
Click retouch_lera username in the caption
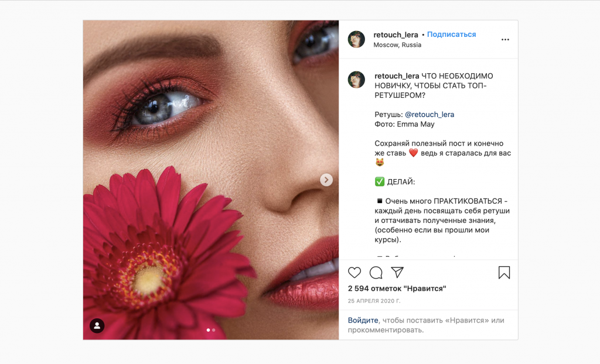coord(397,76)
